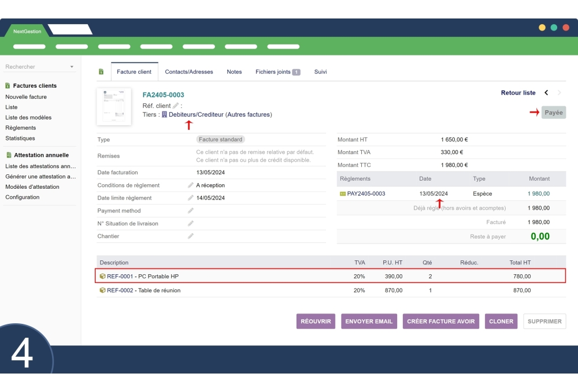Screen dimensions: 578x392
Task: Edit Conditions de règlement with pencil icon
Action: (191, 185)
